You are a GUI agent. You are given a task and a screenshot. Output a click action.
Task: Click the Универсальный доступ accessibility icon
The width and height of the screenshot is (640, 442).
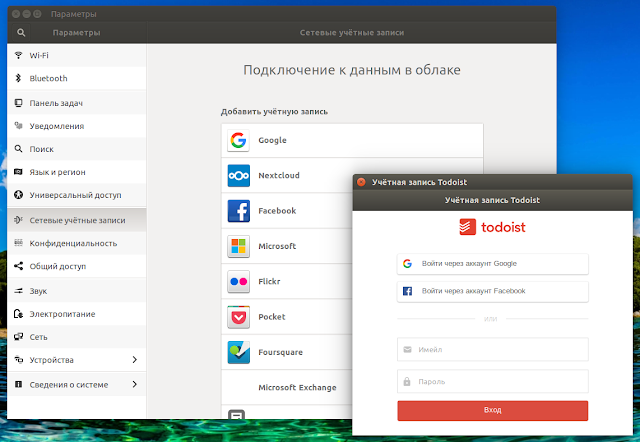point(18,195)
